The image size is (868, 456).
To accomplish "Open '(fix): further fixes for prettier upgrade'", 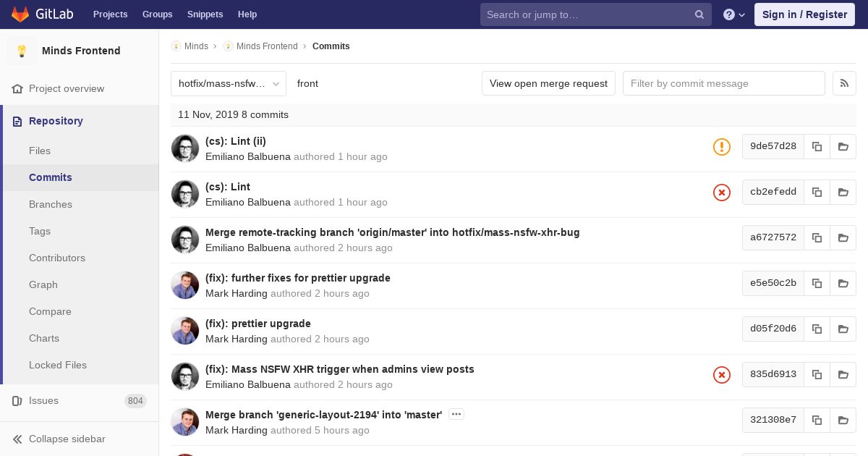I will (298, 278).
